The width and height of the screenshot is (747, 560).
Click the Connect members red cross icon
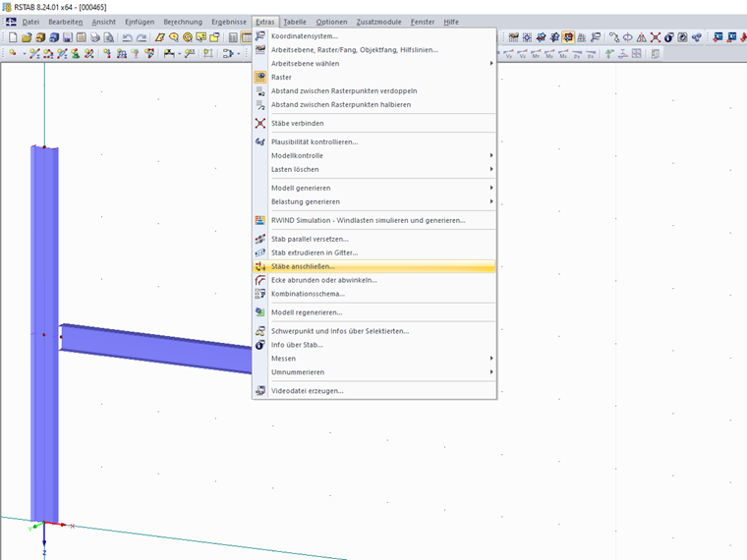click(x=656, y=37)
